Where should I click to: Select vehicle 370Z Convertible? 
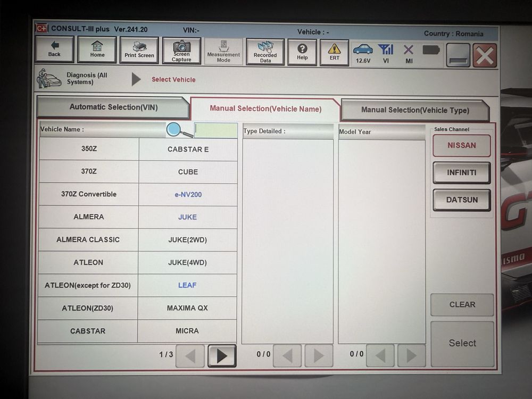point(88,194)
